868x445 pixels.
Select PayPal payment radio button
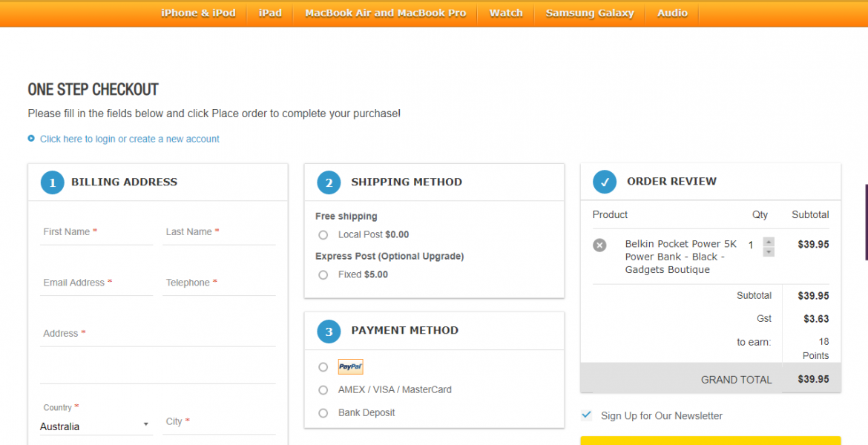(323, 367)
